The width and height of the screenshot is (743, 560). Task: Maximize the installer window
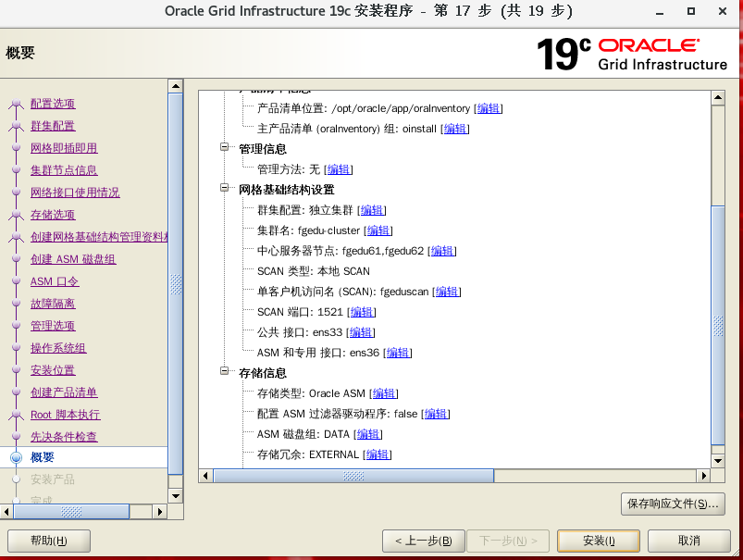pyautogui.click(x=691, y=11)
